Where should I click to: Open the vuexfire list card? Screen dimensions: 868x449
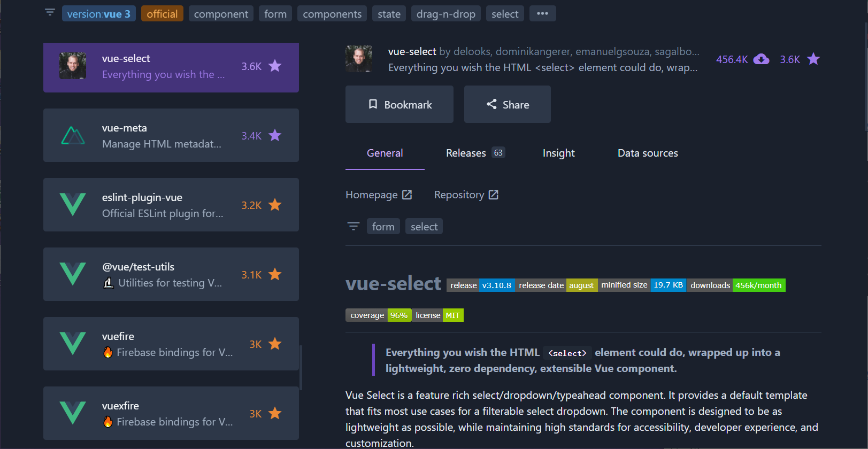pyautogui.click(x=171, y=413)
